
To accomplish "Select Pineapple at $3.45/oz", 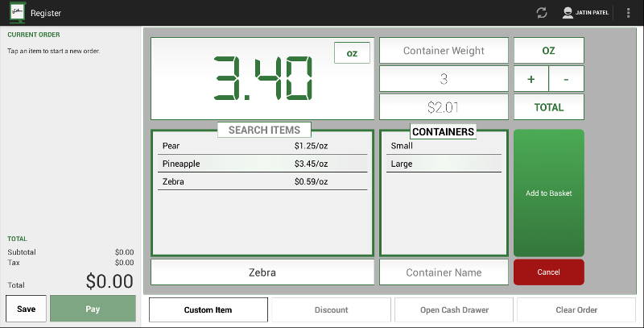I will (262, 164).
